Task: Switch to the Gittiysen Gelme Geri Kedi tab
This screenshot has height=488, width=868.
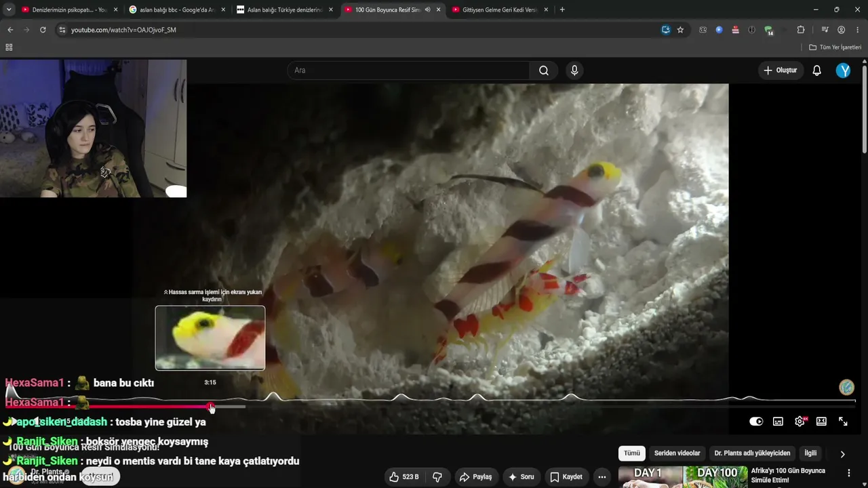Action: coord(500,9)
